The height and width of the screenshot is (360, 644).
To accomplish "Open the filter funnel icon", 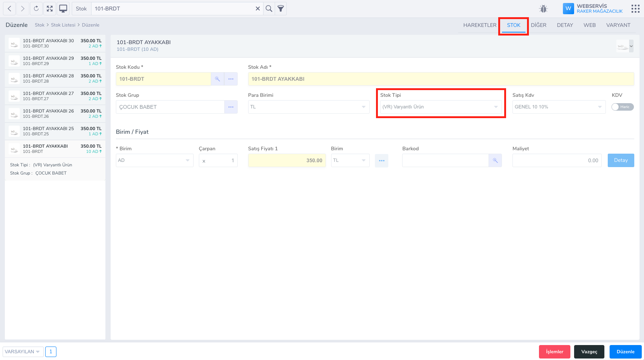I will pyautogui.click(x=281, y=9).
